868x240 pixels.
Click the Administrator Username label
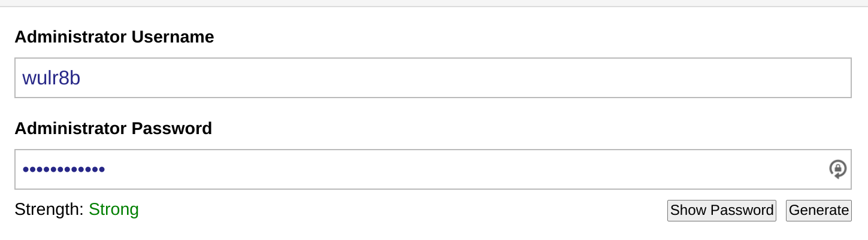pyautogui.click(x=114, y=37)
